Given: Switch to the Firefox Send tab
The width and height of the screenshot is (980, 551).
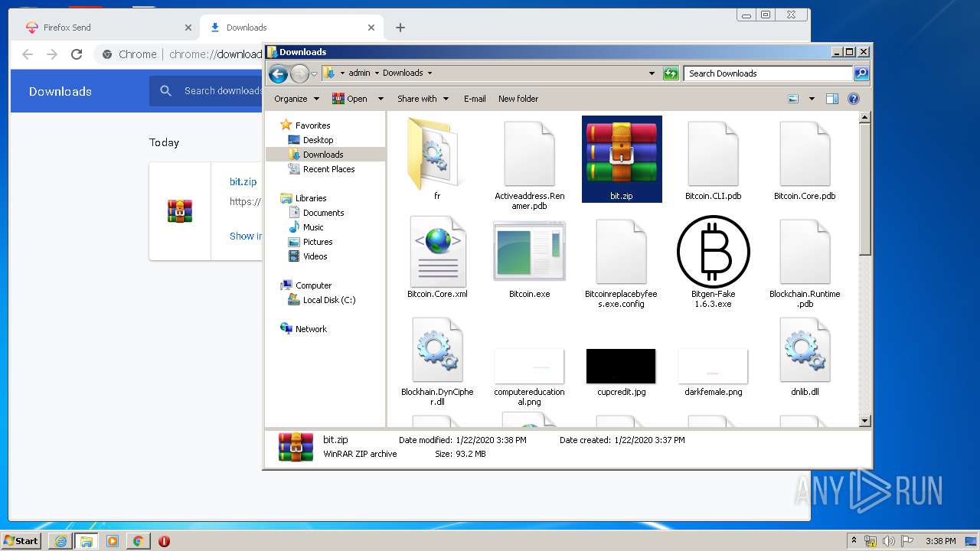Looking at the screenshot, I should pyautogui.click(x=107, y=28).
